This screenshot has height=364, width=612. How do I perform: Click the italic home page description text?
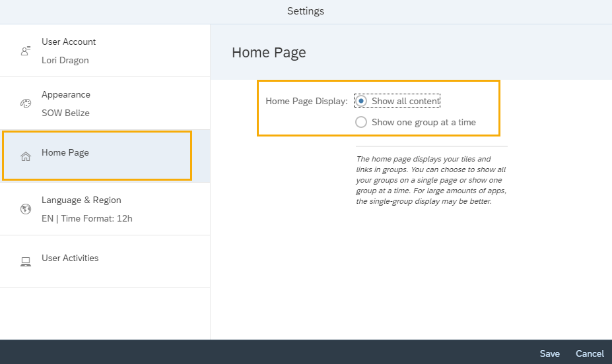point(430,180)
